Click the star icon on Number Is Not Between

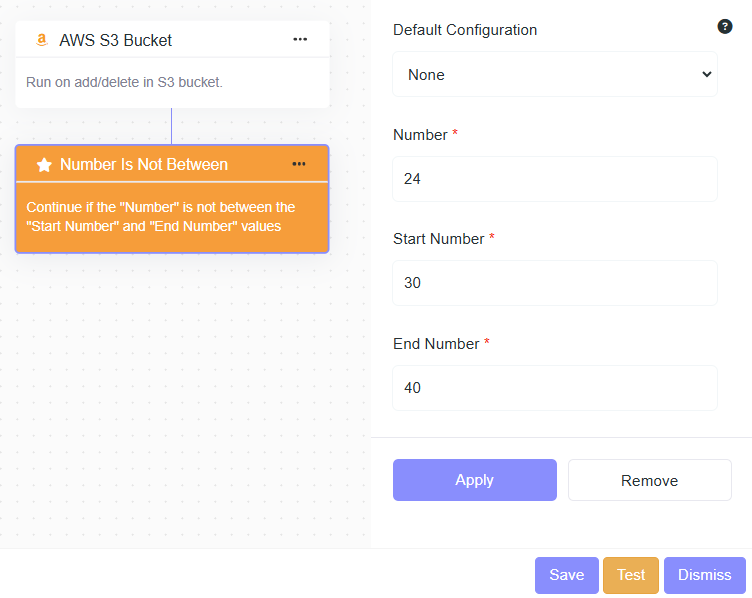44,164
